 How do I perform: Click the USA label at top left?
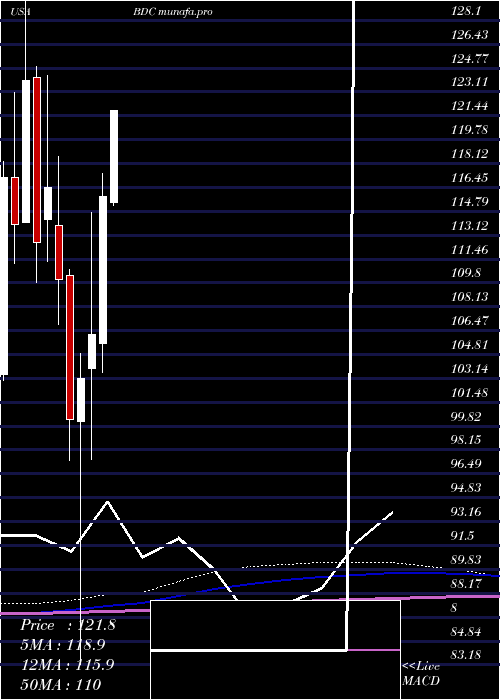pyautogui.click(x=21, y=12)
